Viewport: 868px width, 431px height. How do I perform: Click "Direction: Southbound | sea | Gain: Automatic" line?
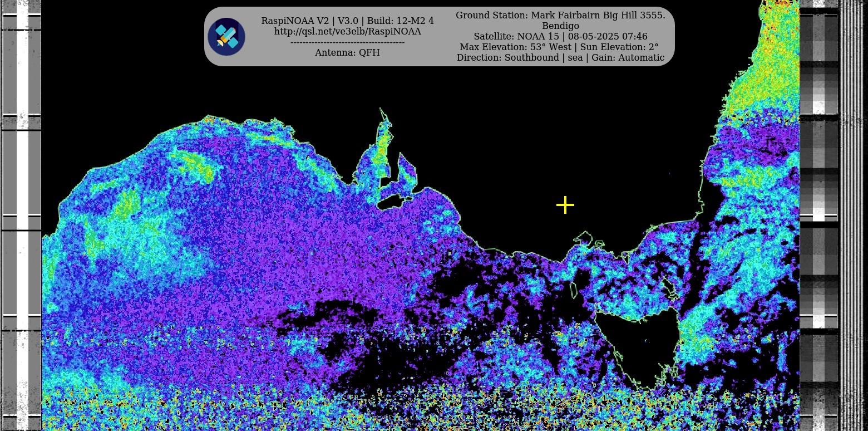pos(560,57)
